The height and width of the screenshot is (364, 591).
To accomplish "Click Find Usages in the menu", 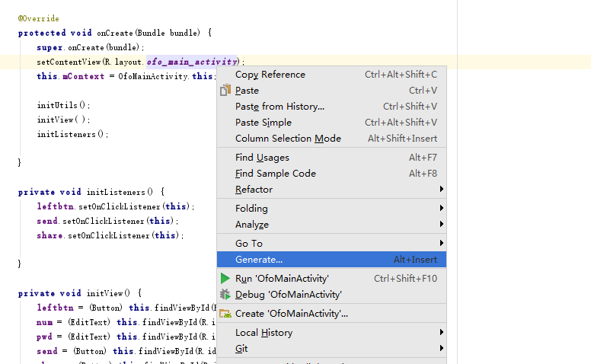I will pyautogui.click(x=262, y=158).
